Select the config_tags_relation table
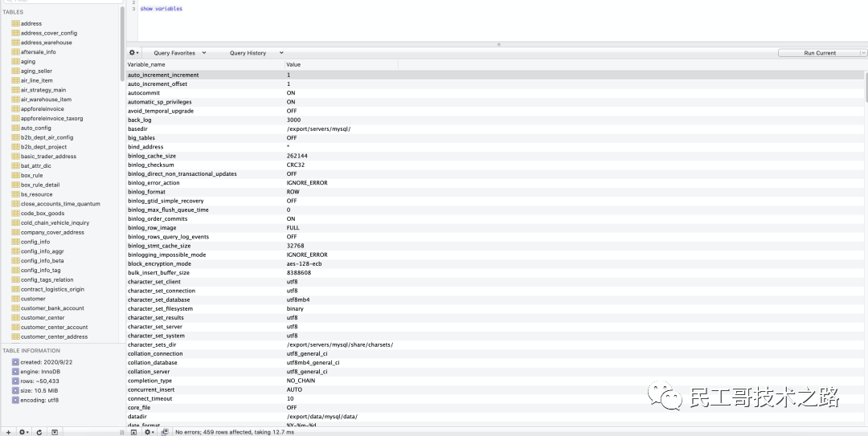868x436 pixels. (x=47, y=280)
